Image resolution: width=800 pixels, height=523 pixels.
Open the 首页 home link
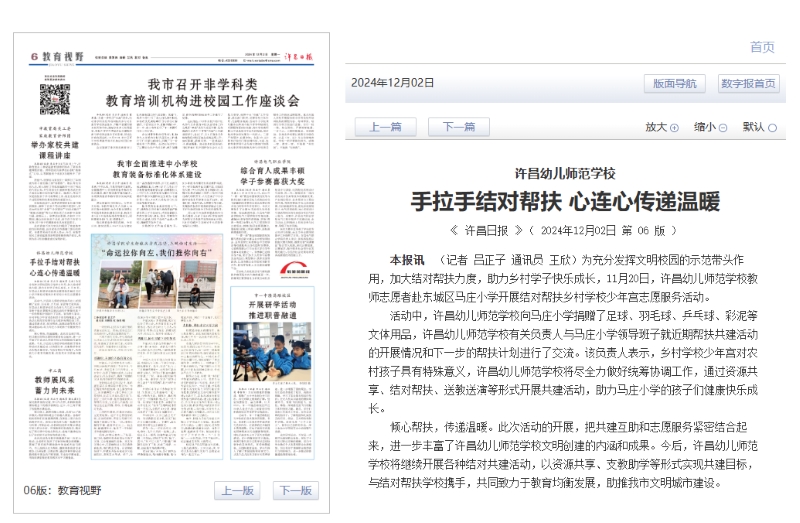[x=761, y=47]
